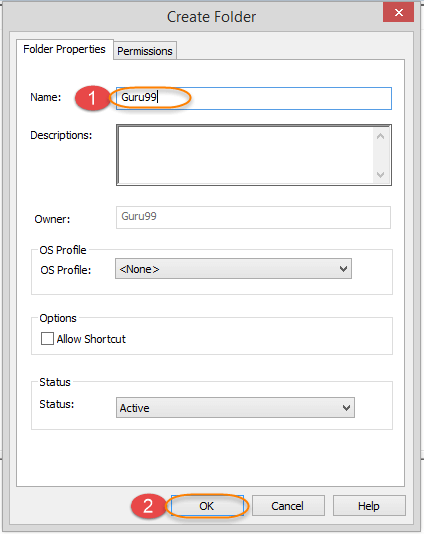The height and width of the screenshot is (534, 424).
Task: Click the Descriptions scrollbar down arrow
Action: [380, 175]
